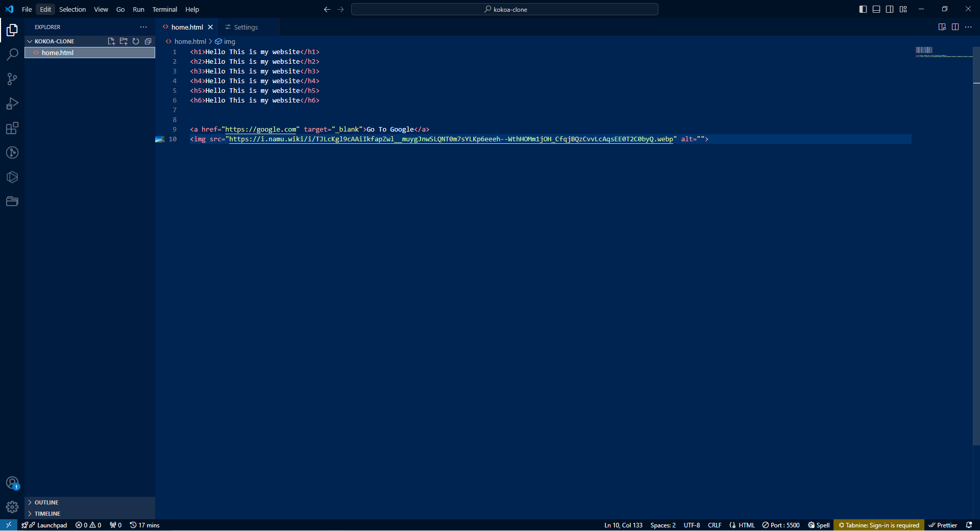This screenshot has height=531, width=980.
Task: Collapse all folders in Explorer
Action: (148, 41)
